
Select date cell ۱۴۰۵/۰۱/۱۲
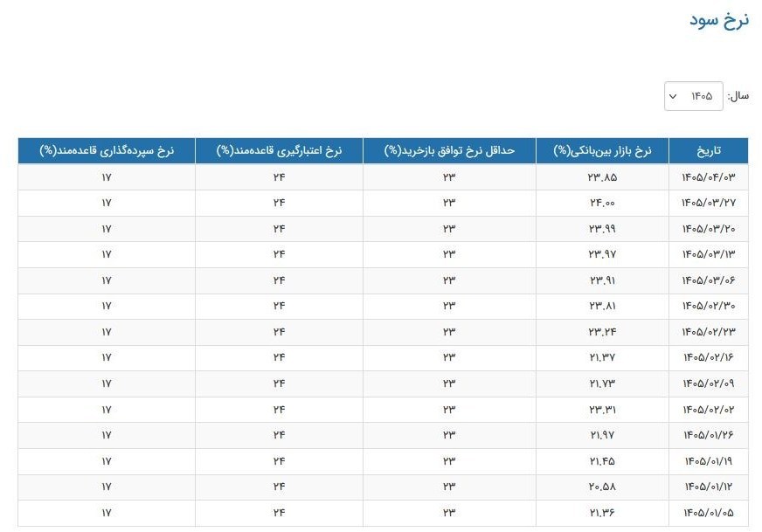708,487
